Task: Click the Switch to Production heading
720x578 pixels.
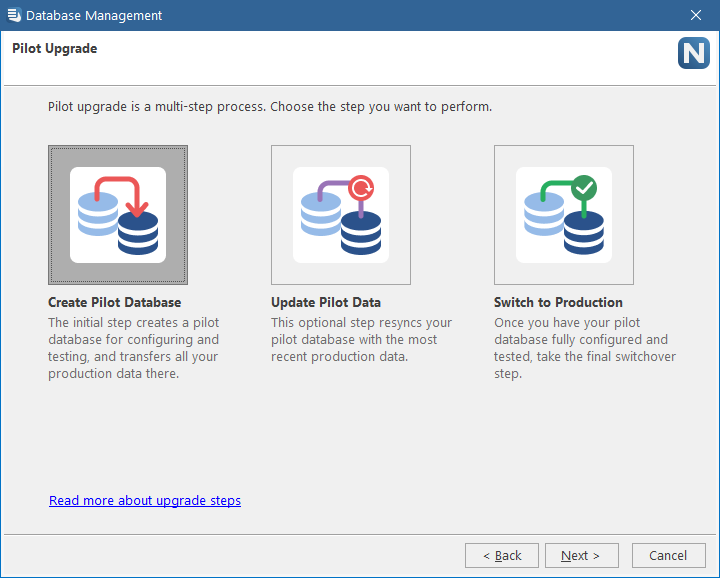Action: (558, 303)
